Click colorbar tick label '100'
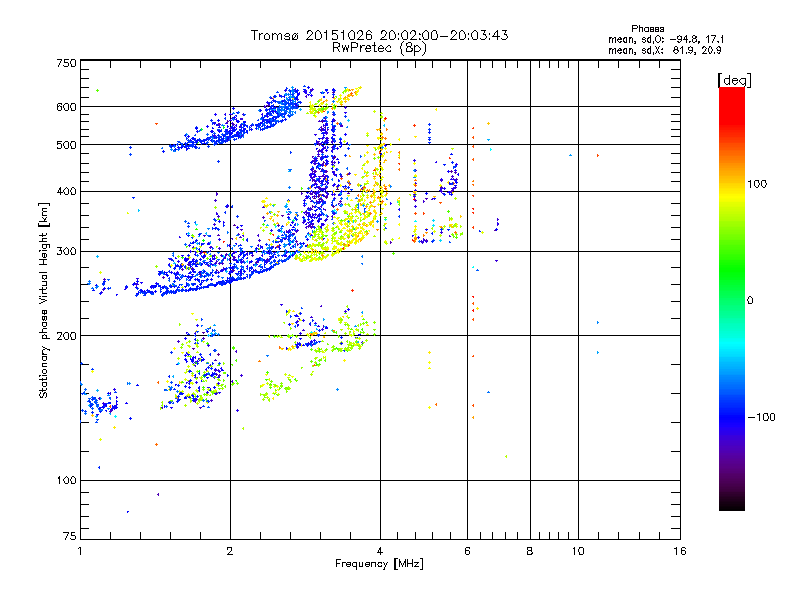 pos(757,184)
